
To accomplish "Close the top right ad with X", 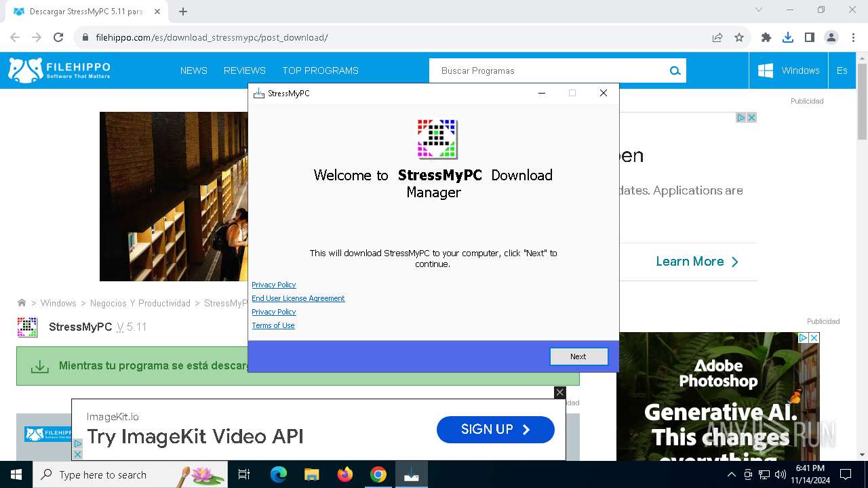I will pos(751,117).
